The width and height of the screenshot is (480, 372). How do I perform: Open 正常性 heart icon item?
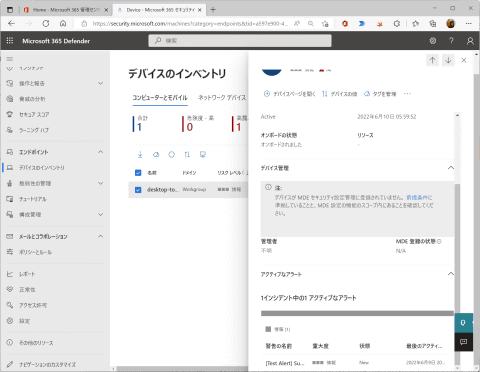27,290
